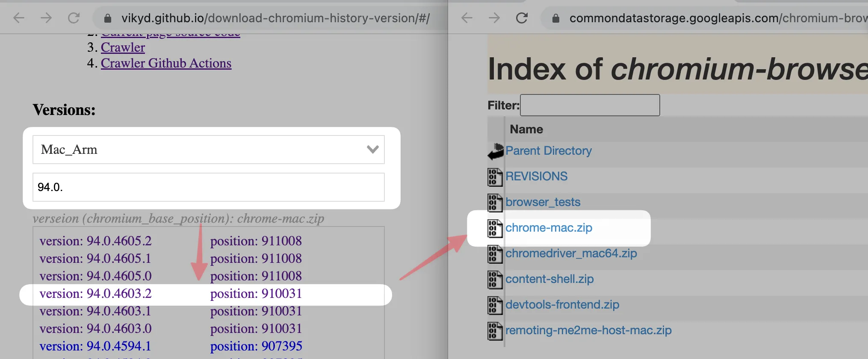Viewport: 868px width, 359px height.
Task: Focus the Filter text box
Action: (590, 105)
